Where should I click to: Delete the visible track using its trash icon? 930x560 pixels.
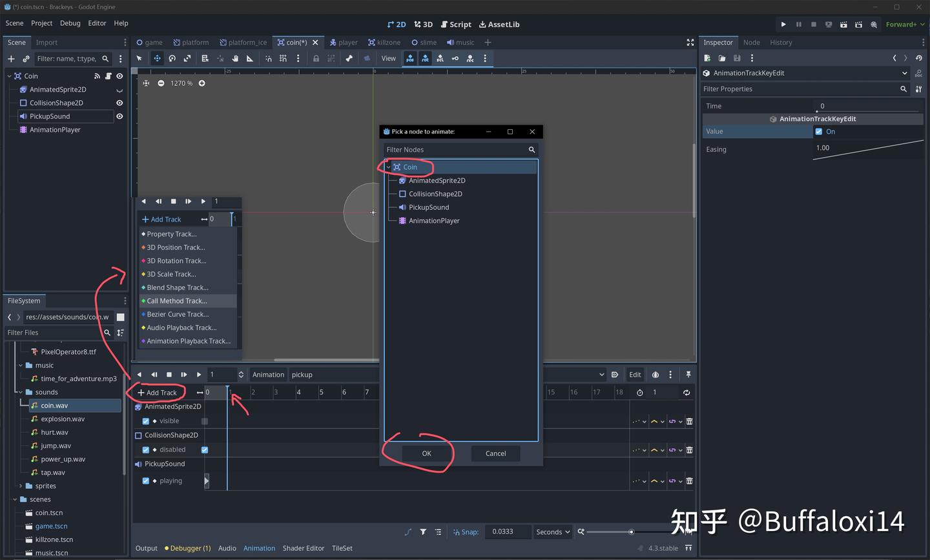(x=689, y=420)
